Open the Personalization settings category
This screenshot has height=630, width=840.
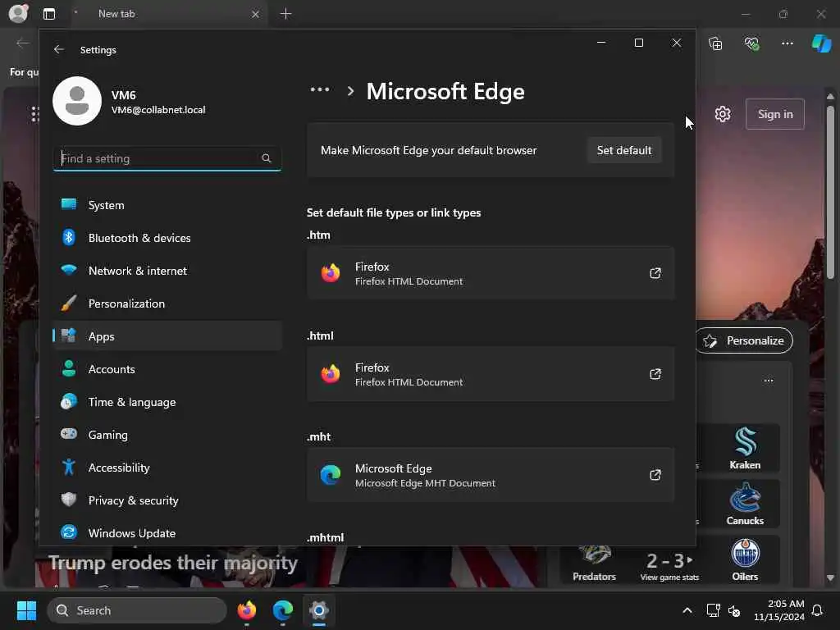[x=167, y=304]
